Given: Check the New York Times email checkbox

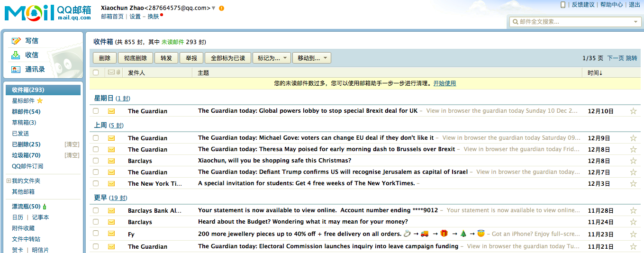Looking at the screenshot, I should point(96,183).
